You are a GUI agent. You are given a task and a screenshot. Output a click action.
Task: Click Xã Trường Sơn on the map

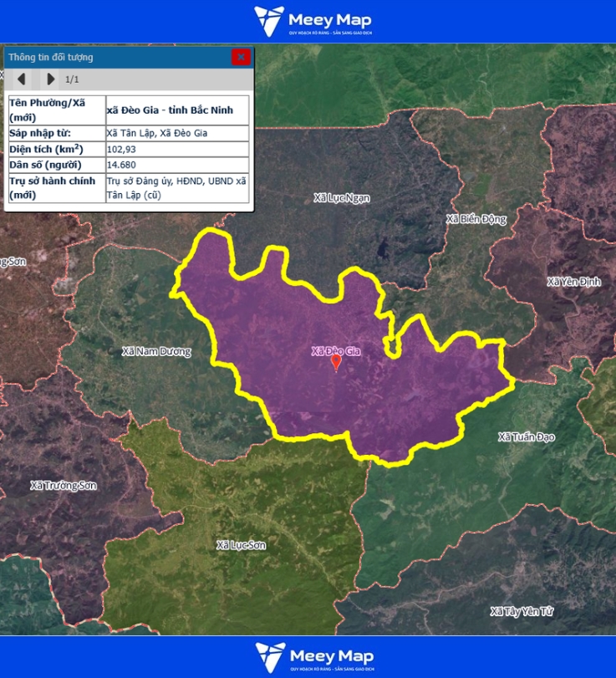pyautogui.click(x=64, y=486)
